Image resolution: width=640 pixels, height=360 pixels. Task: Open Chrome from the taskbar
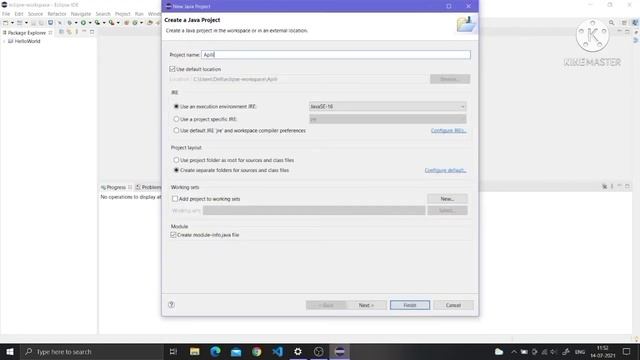coord(256,351)
